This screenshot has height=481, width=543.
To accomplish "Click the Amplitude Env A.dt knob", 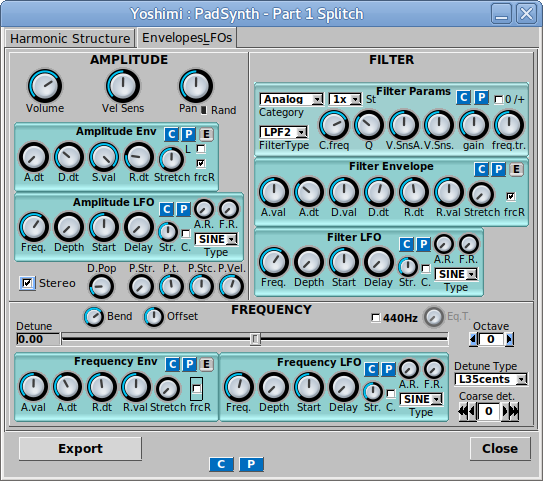I will pyautogui.click(x=34, y=157).
